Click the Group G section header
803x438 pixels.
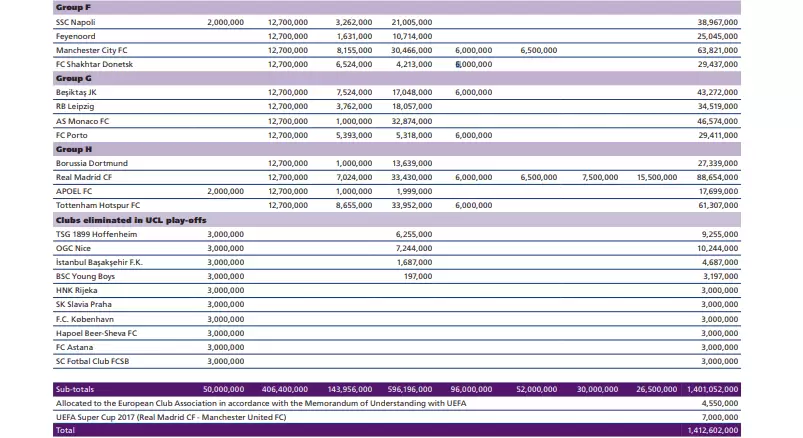pyautogui.click(x=73, y=78)
